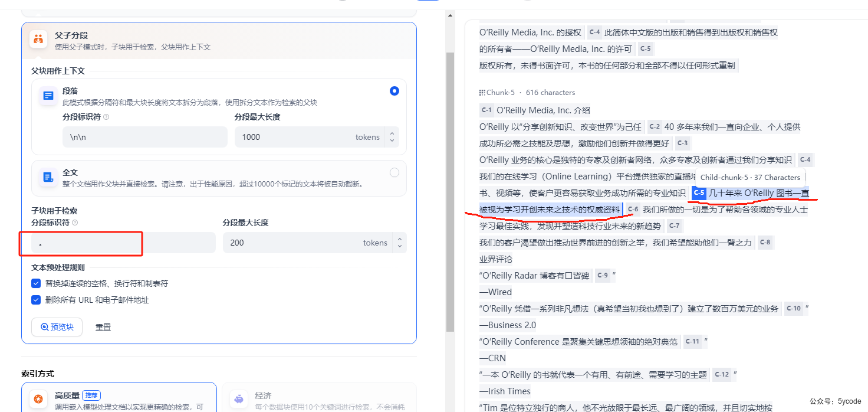The height and width of the screenshot is (412, 868).
Task: Click C-11 tag after 关键思想领袖的绝对典范
Action: [x=692, y=342]
